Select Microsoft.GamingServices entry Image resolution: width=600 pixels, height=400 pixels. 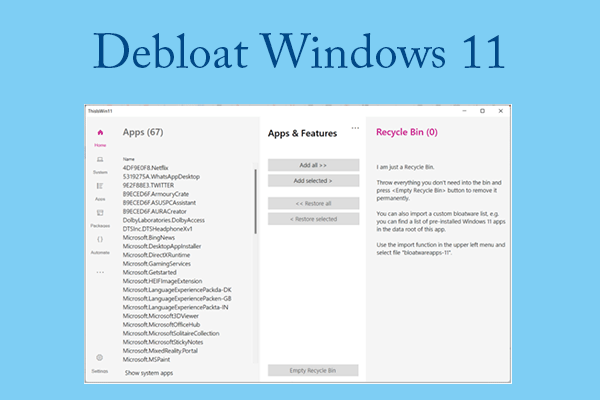tap(157, 264)
